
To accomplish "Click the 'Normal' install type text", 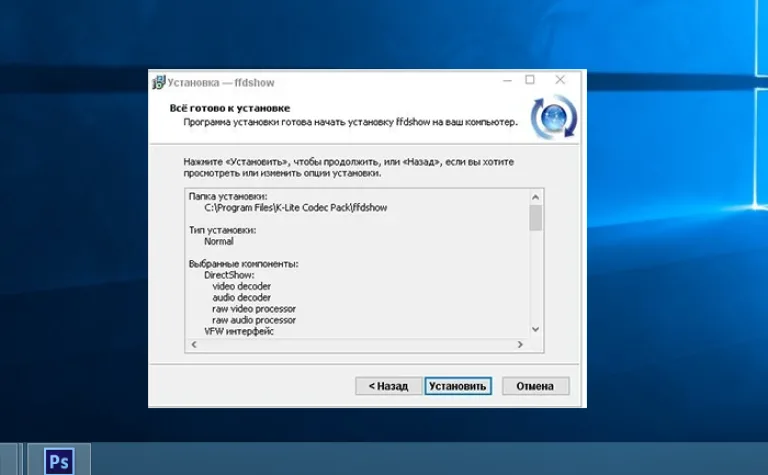I will point(218,241).
